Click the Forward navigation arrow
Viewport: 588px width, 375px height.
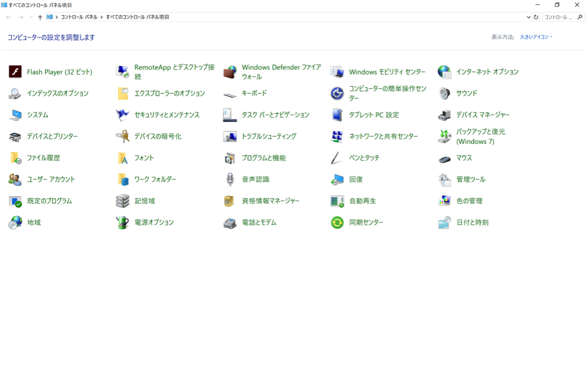(21, 17)
